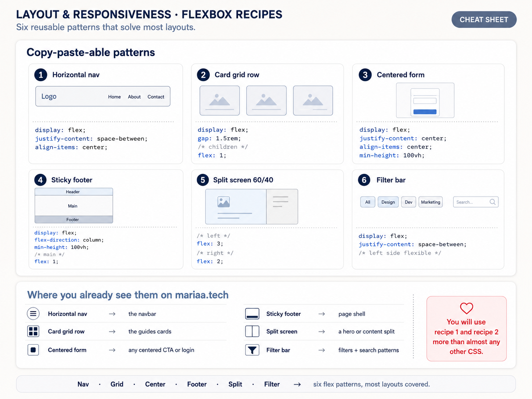
Task: Click the hamburger icon beside Horizontal nav
Action: [x=33, y=313]
